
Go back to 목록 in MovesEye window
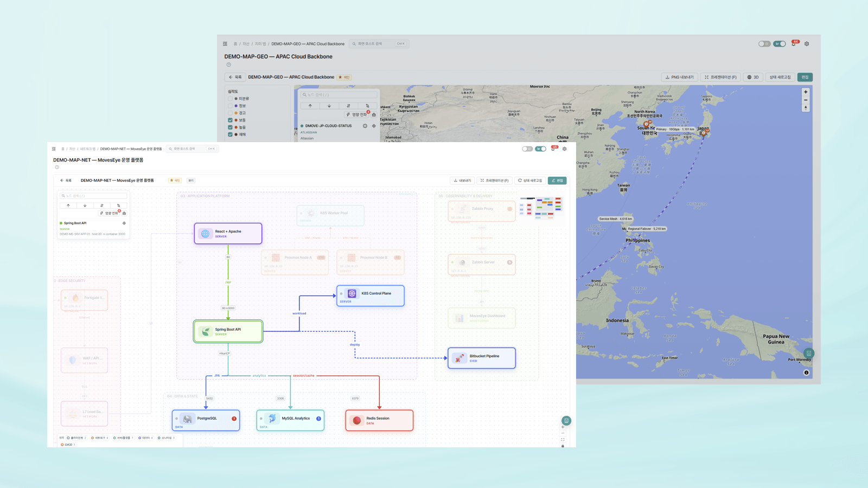[x=66, y=181]
